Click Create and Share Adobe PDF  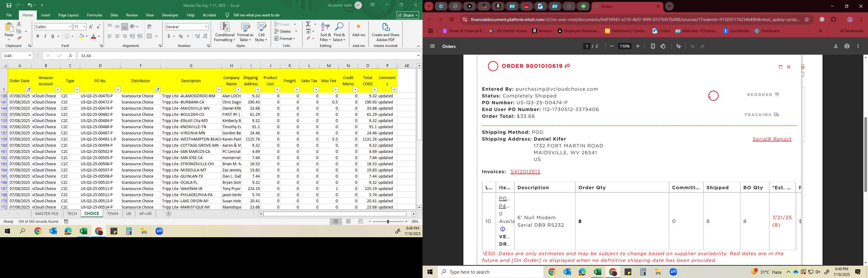tap(385, 32)
